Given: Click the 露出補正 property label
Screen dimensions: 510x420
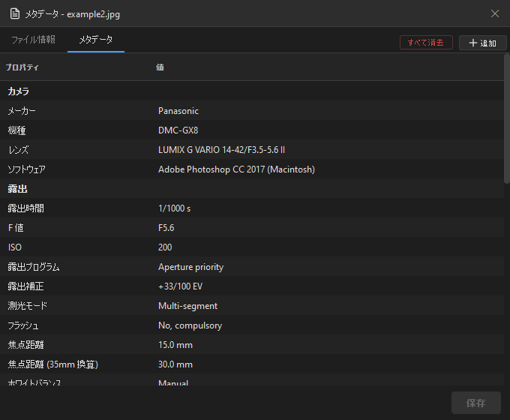Looking at the screenshot, I should 25,286.
